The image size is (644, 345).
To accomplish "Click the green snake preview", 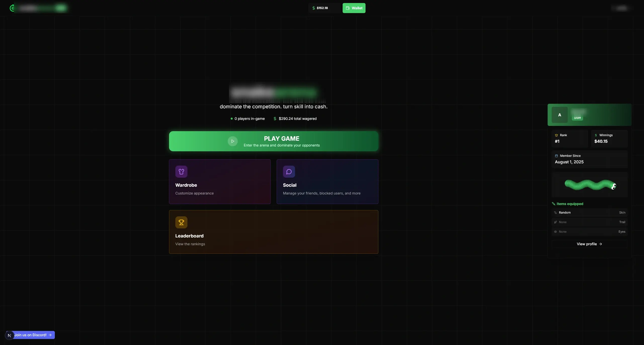I will (590, 185).
